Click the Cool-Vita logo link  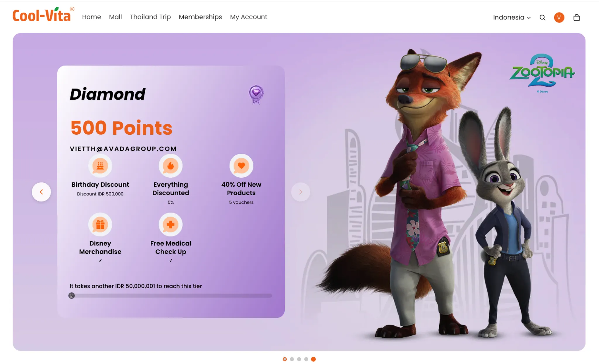[42, 15]
